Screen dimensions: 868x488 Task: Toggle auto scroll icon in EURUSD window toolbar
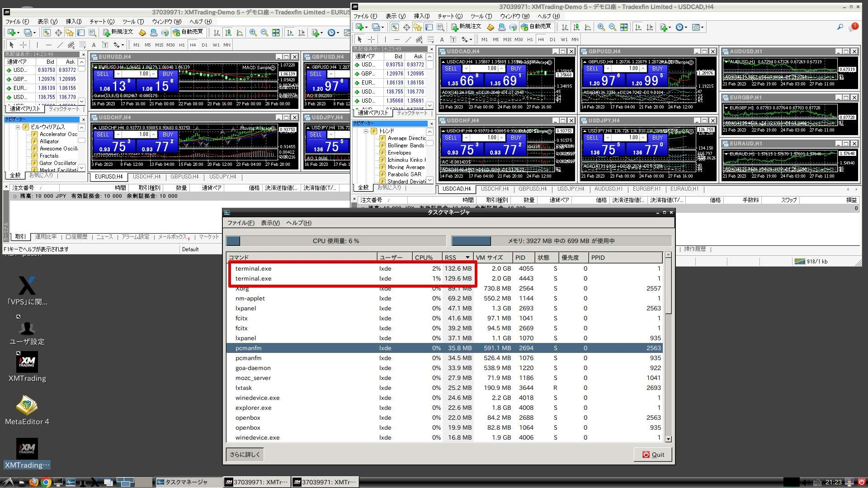coord(290,33)
